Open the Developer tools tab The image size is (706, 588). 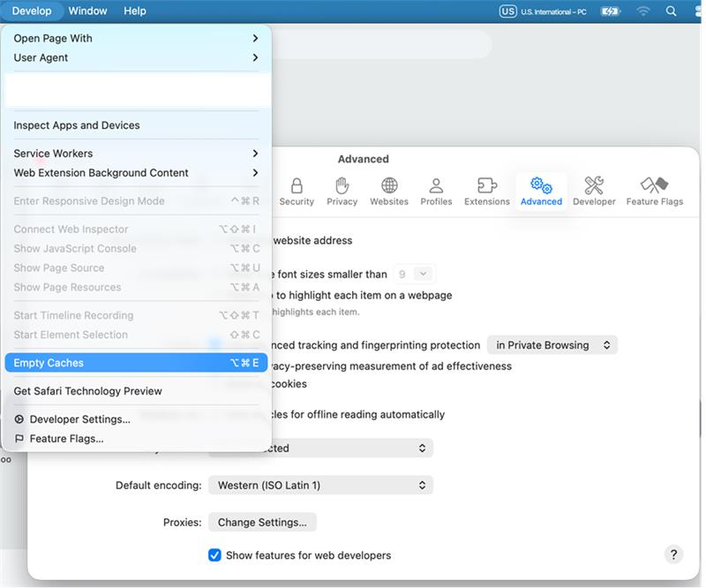coord(594,192)
